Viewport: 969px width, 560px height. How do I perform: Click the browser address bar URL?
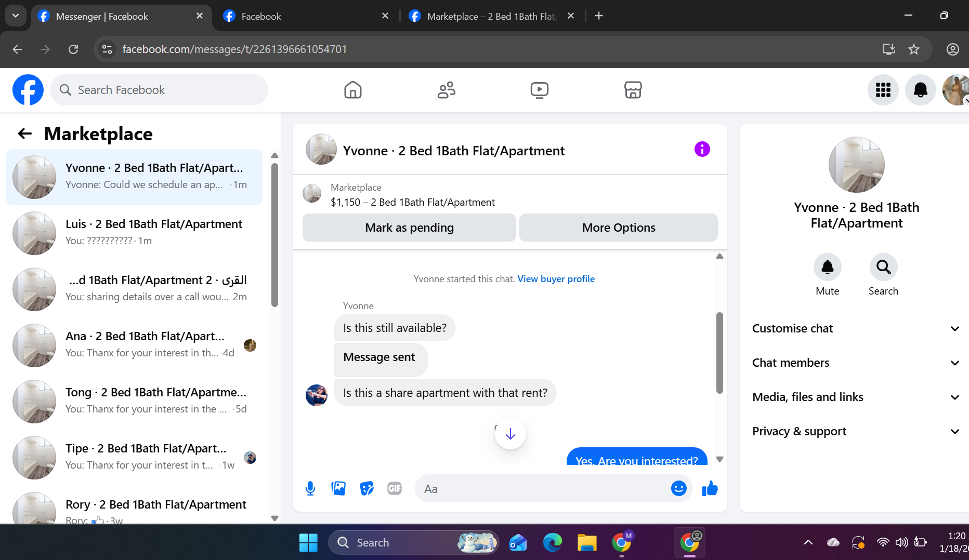(234, 49)
